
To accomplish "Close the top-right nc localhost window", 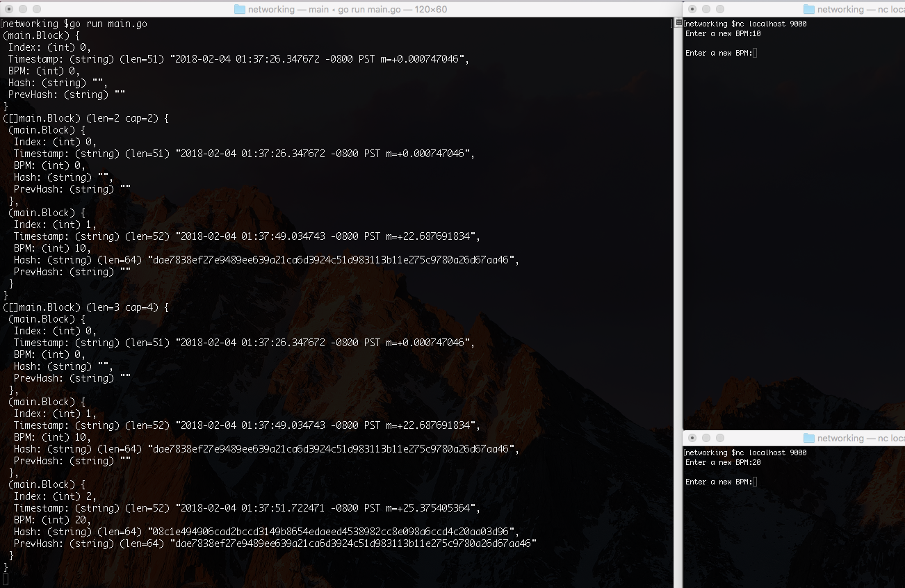I will click(692, 9).
